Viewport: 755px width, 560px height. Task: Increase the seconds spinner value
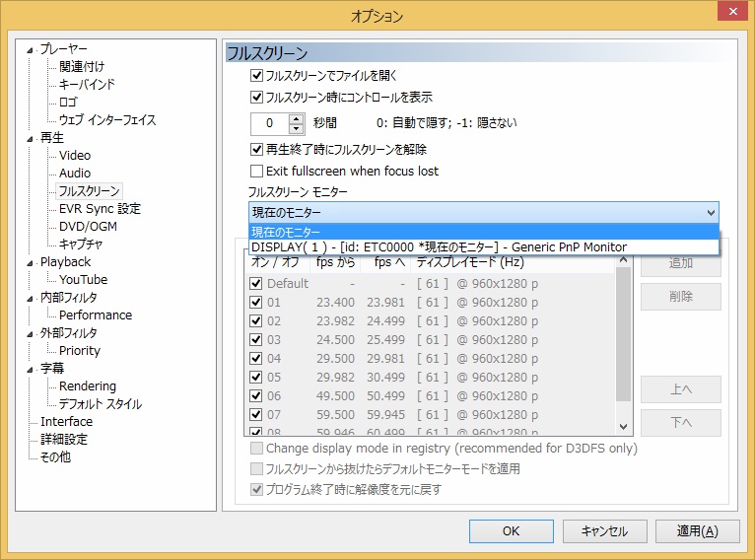click(x=296, y=118)
